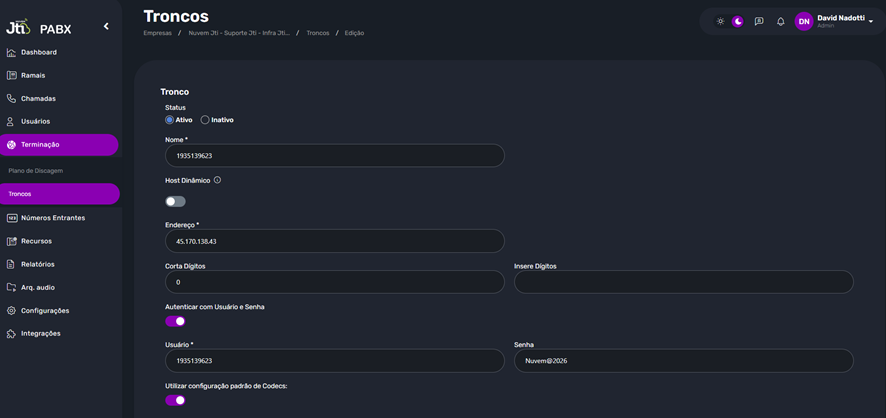Open the Configurações sidebar menu
Viewport: 886px width, 418px height.
tap(44, 311)
